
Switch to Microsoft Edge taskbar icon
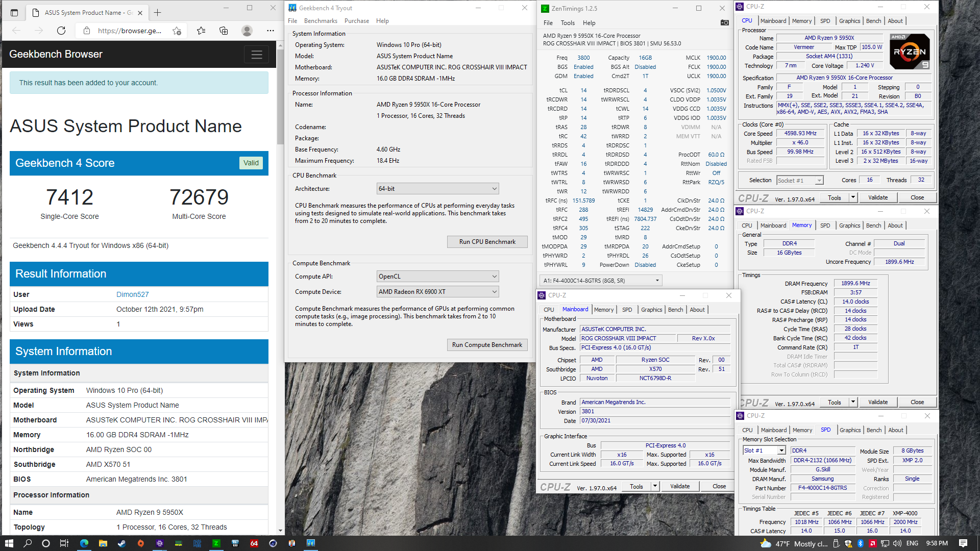point(84,543)
